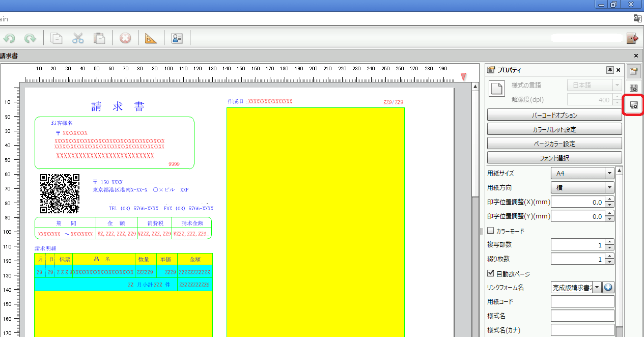Click the exit door icon
Screen dimensions: 644x337
point(632,38)
